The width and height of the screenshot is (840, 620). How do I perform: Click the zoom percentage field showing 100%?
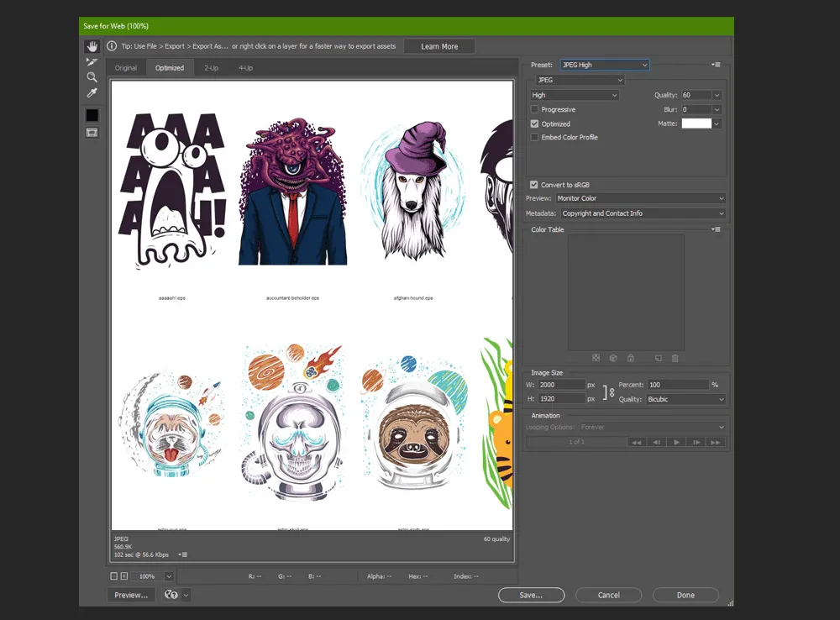pyautogui.click(x=147, y=576)
